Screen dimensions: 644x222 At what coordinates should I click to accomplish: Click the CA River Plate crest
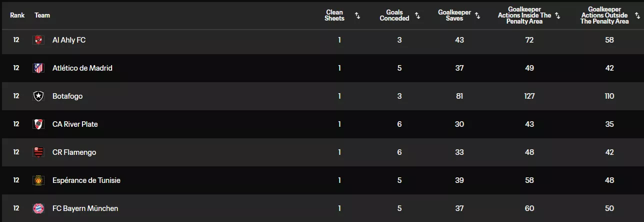point(38,124)
